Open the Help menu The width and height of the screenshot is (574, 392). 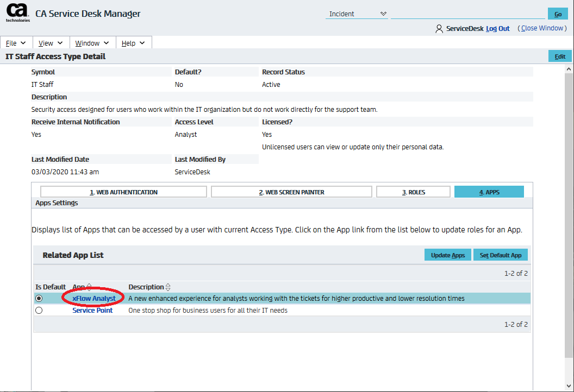[133, 43]
